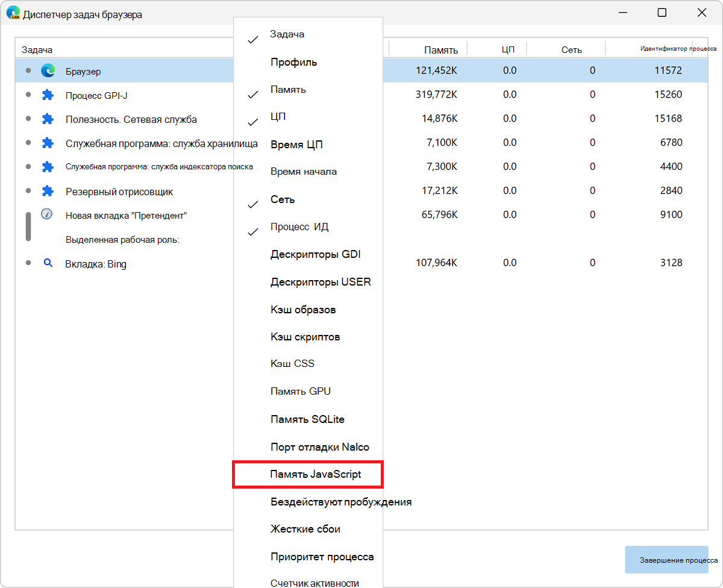The height and width of the screenshot is (588, 723).
Task: Sort by Идентификатор процесса column header
Action: click(678, 49)
